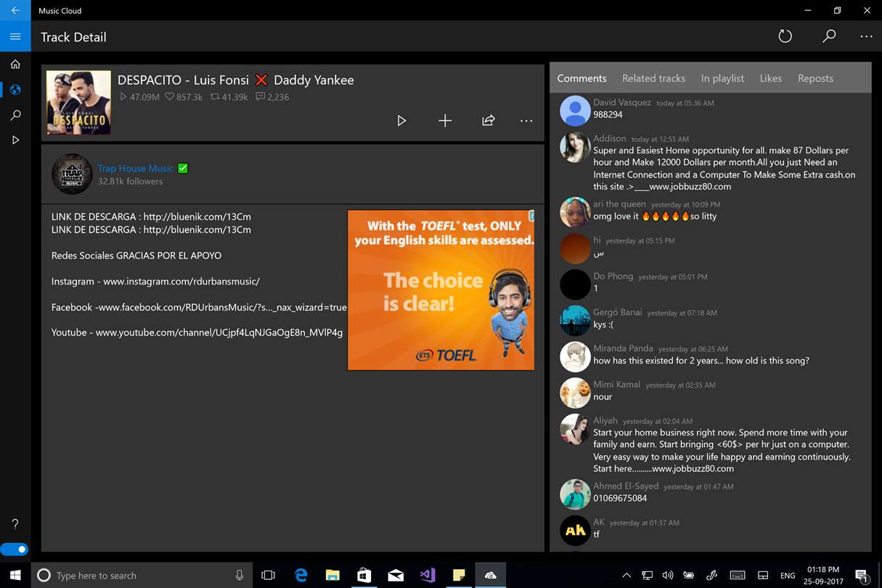The height and width of the screenshot is (588, 882).
Task: Share the DESPACITO track
Action: [489, 121]
